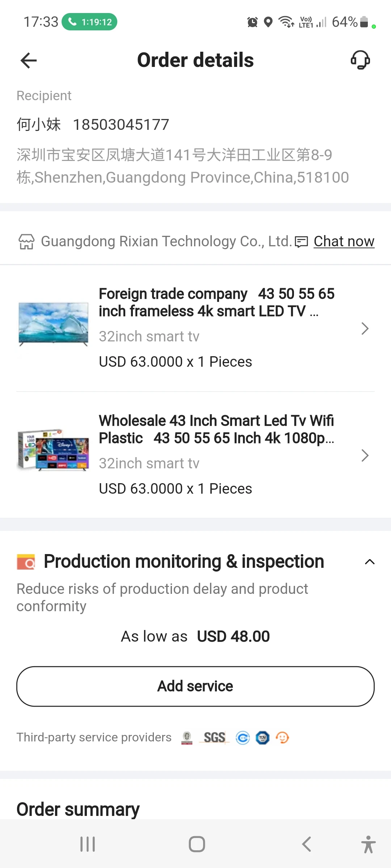391x868 pixels.
Task: Collapse Production monitoring & inspection section
Action: [370, 562]
